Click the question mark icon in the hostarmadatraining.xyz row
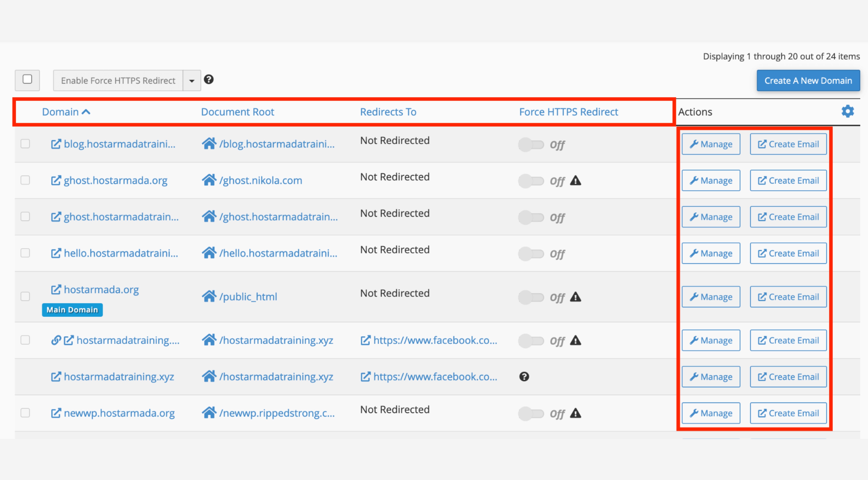 point(524,377)
